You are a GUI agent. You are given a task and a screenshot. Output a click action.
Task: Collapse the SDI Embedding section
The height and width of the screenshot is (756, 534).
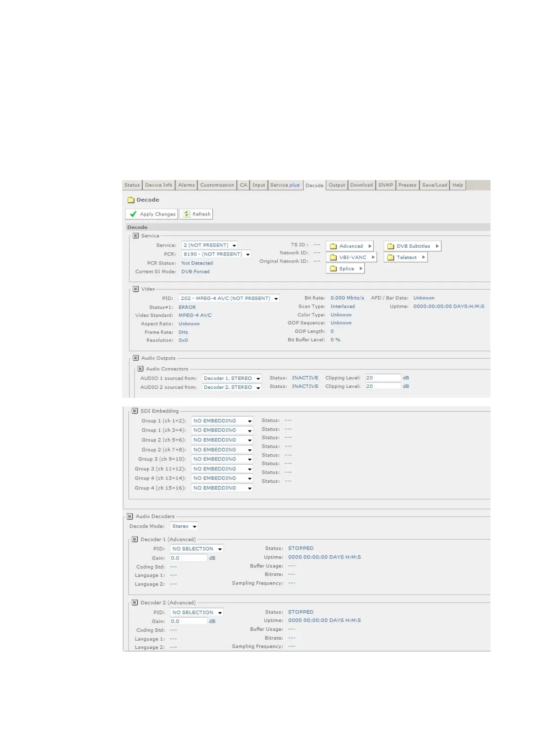point(135,411)
